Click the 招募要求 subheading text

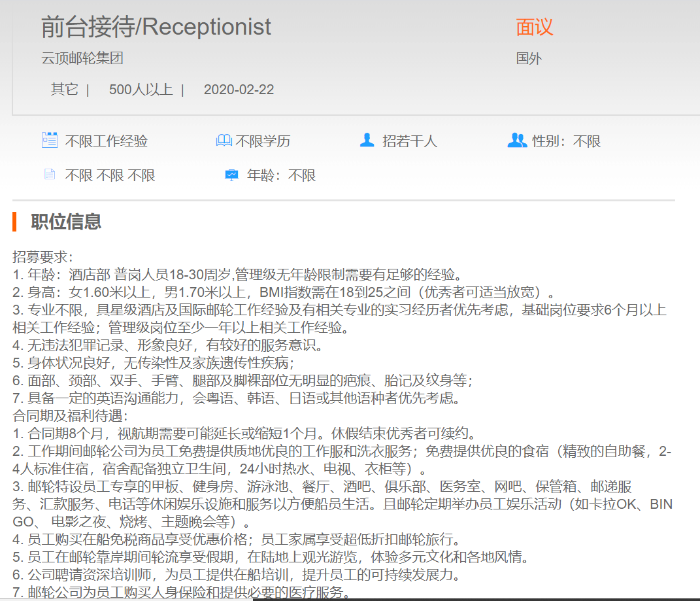(43, 257)
